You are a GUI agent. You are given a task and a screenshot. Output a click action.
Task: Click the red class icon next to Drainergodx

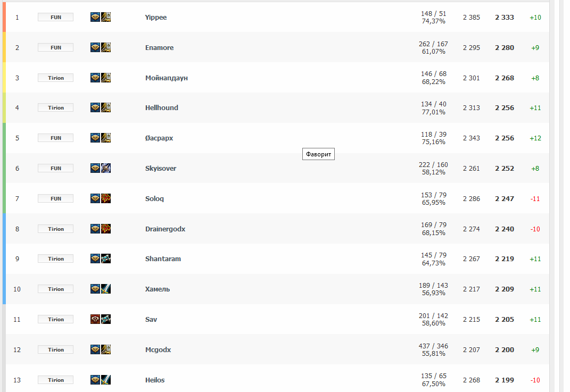pos(106,229)
